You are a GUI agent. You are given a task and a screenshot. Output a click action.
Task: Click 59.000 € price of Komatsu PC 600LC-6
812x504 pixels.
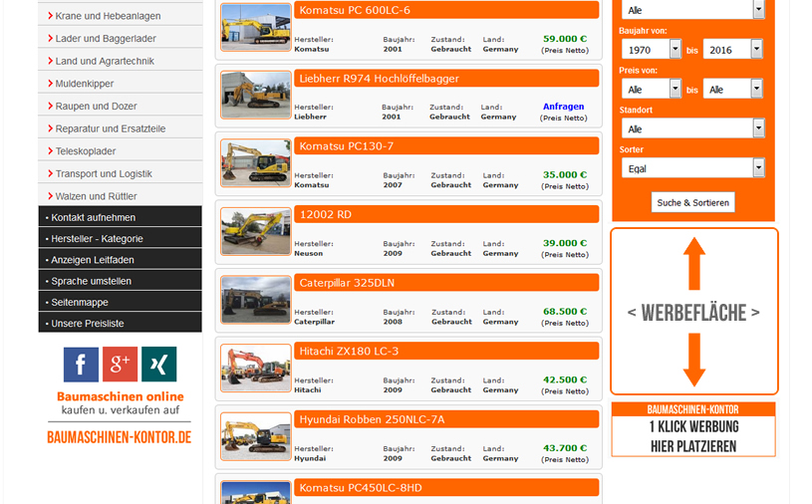tap(565, 38)
